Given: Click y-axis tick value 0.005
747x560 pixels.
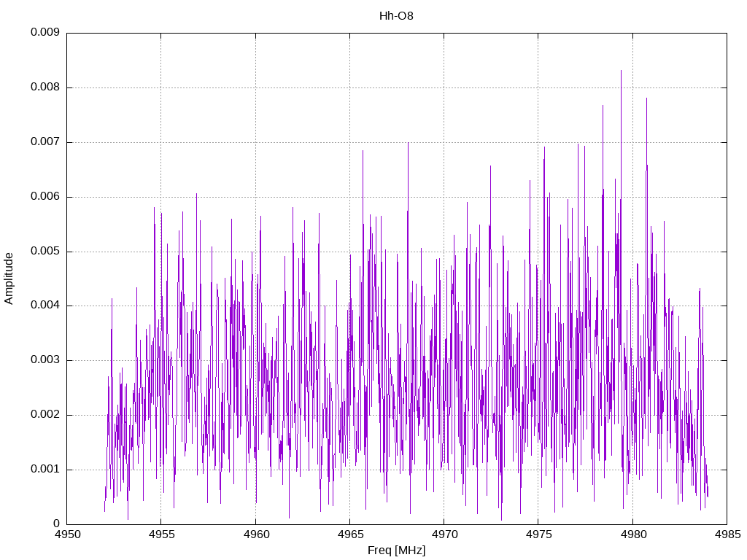Looking at the screenshot, I should click(x=45, y=252).
